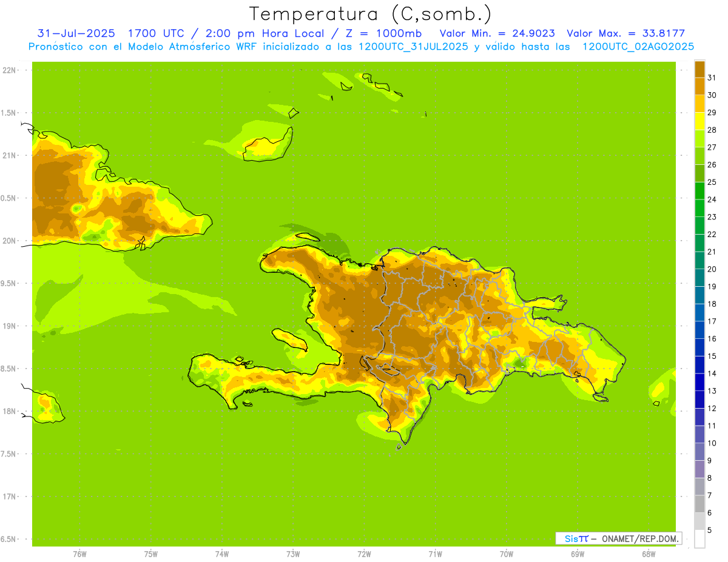
Task: Click the "71W" longitude axis label
Action: (435, 554)
